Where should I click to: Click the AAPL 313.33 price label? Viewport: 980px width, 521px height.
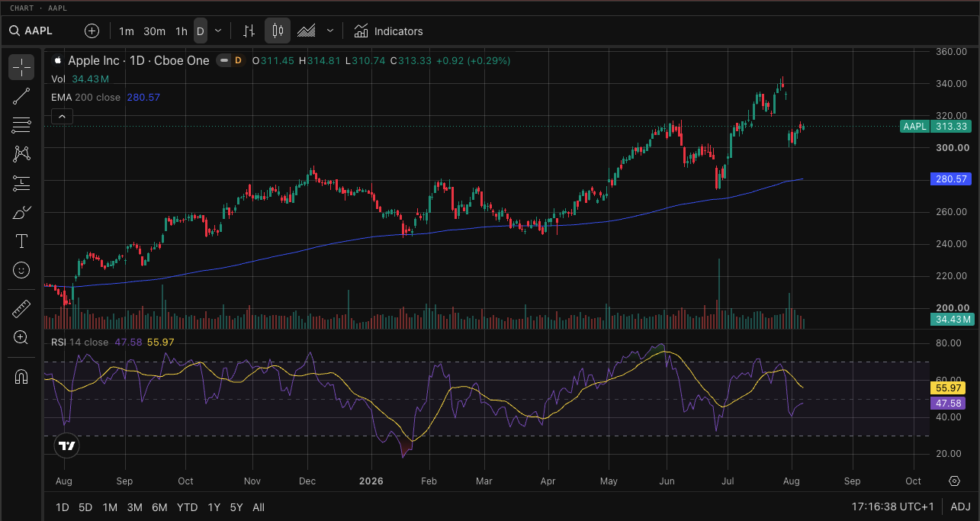pos(936,127)
